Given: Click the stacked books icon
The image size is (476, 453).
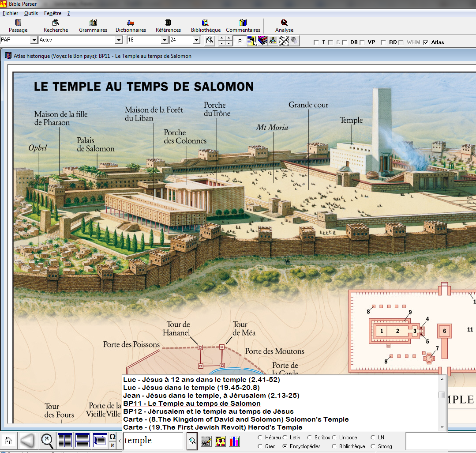Looking at the screenshot, I should (x=262, y=41).
